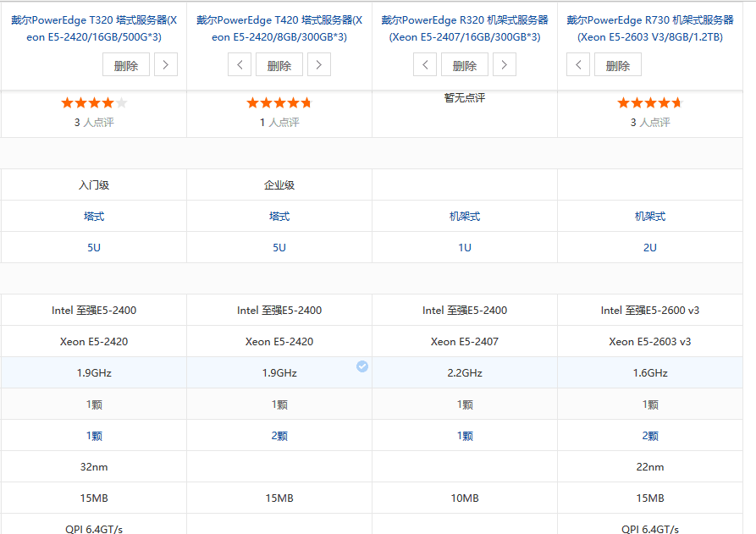Click the four-star rating for the T320
The image size is (756, 534).
94,102
